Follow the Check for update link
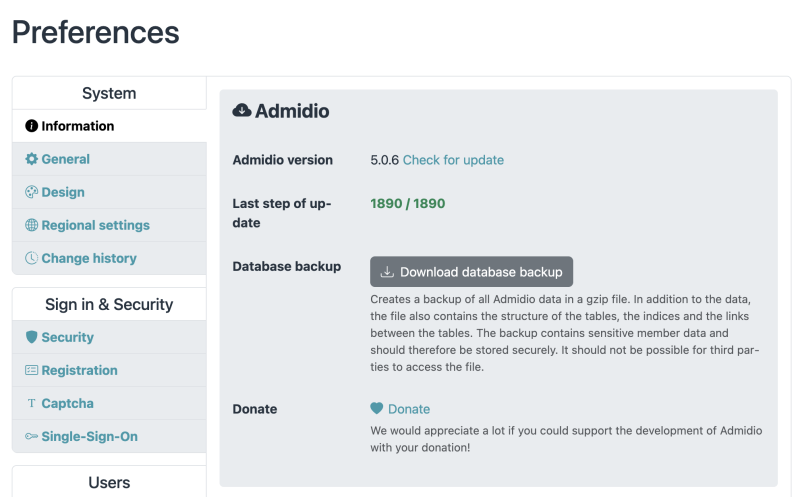This screenshot has height=497, width=800. pos(453,160)
